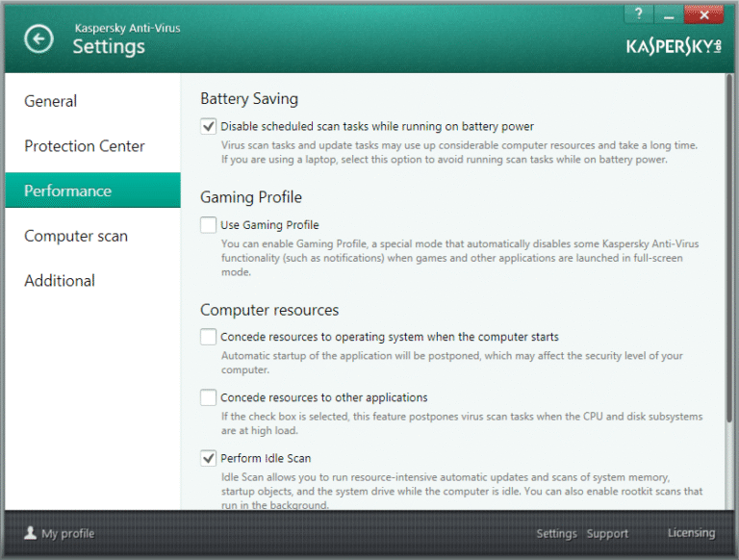The image size is (739, 560).
Task: Enable Concede resources to other applications
Action: pyautogui.click(x=209, y=397)
